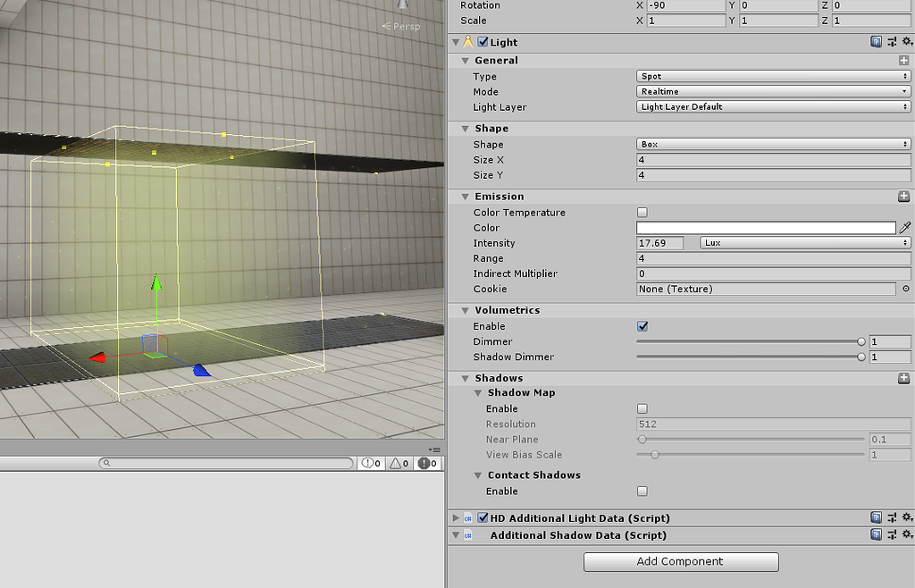Enable the Shadow Map checkbox
Viewport: 915px width, 588px height.
tap(642, 408)
